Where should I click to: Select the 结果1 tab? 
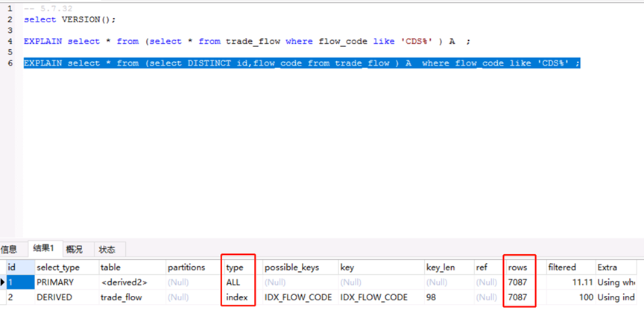tap(45, 249)
